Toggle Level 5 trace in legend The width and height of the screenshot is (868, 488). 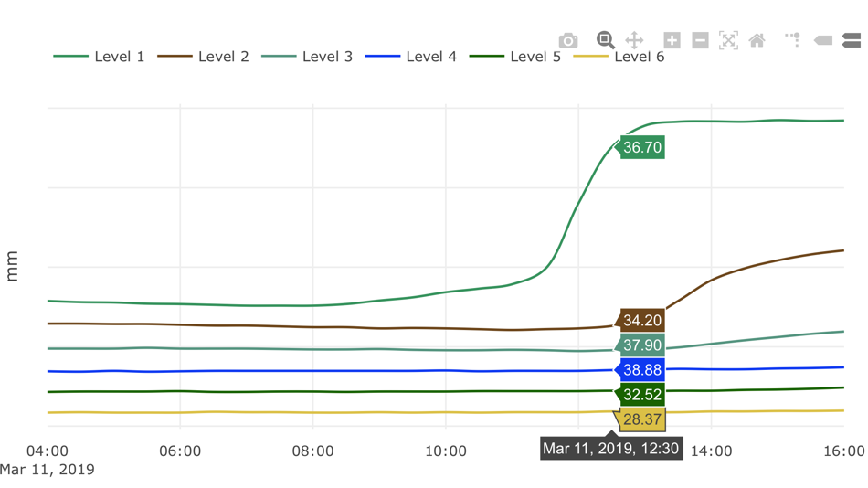[x=514, y=57]
